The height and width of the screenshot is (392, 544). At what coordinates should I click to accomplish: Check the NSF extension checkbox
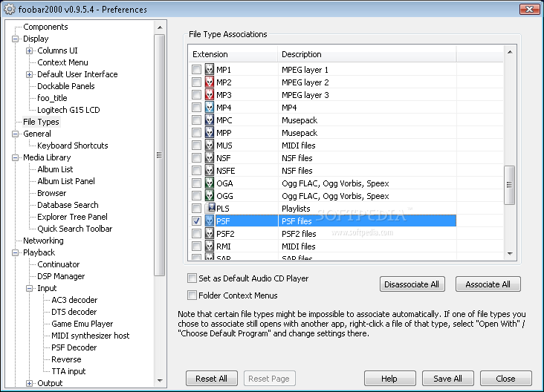(196, 157)
